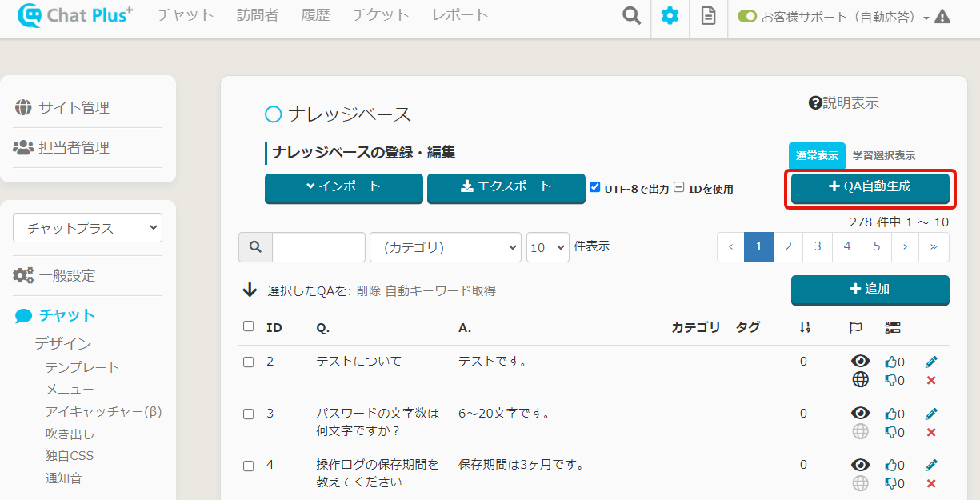
Task: Open the settings gear icon in header
Action: [670, 16]
